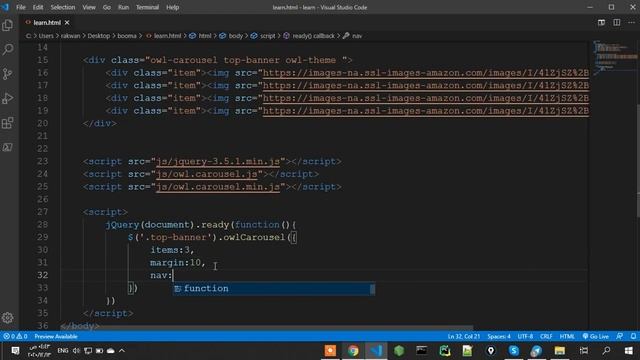
Task: Open the Search view in activity bar
Action: pos(8,50)
